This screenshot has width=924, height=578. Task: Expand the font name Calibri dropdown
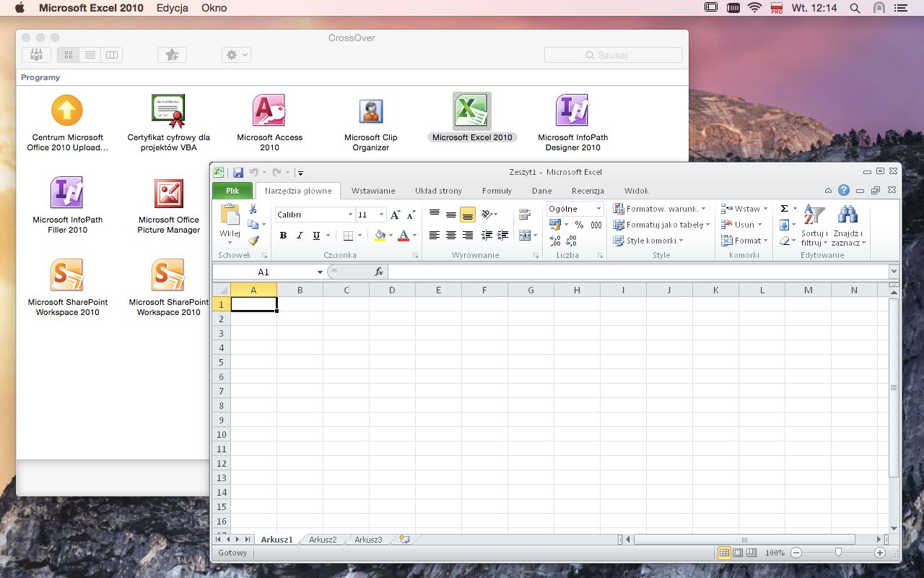pos(350,215)
